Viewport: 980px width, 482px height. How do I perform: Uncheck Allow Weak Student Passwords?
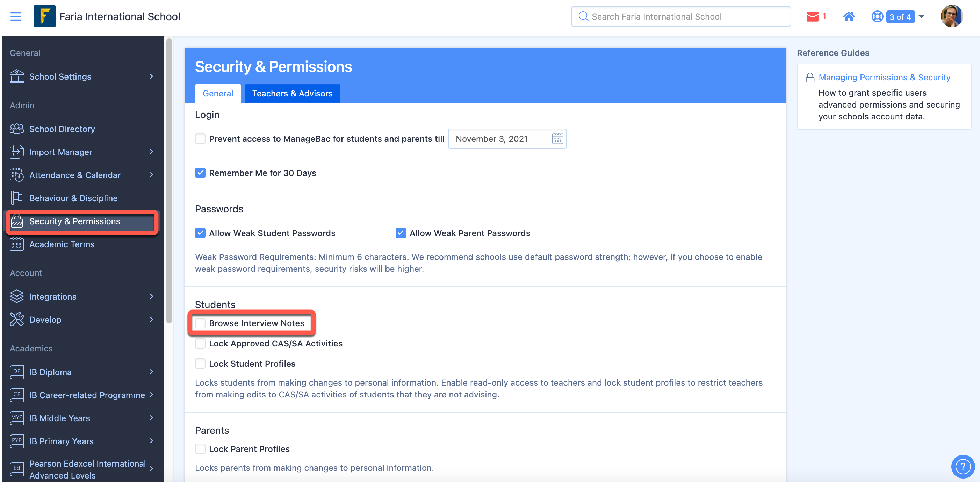pos(200,233)
